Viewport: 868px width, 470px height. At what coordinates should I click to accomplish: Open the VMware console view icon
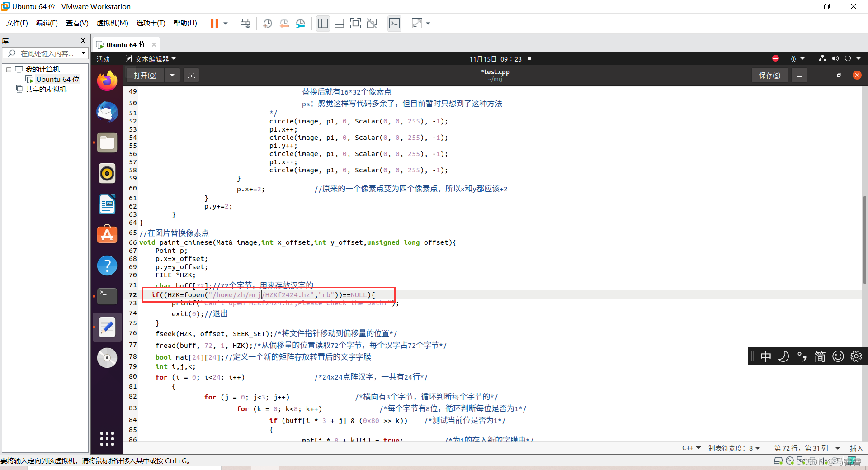click(x=394, y=23)
